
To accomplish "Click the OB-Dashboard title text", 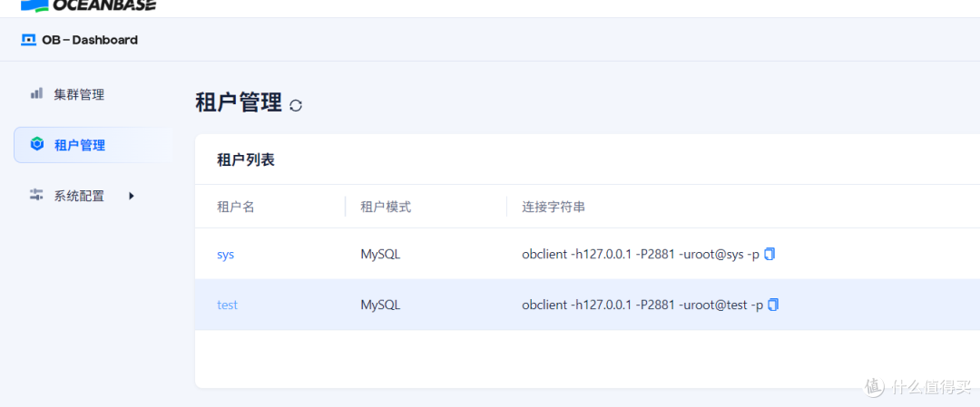I will coord(90,40).
